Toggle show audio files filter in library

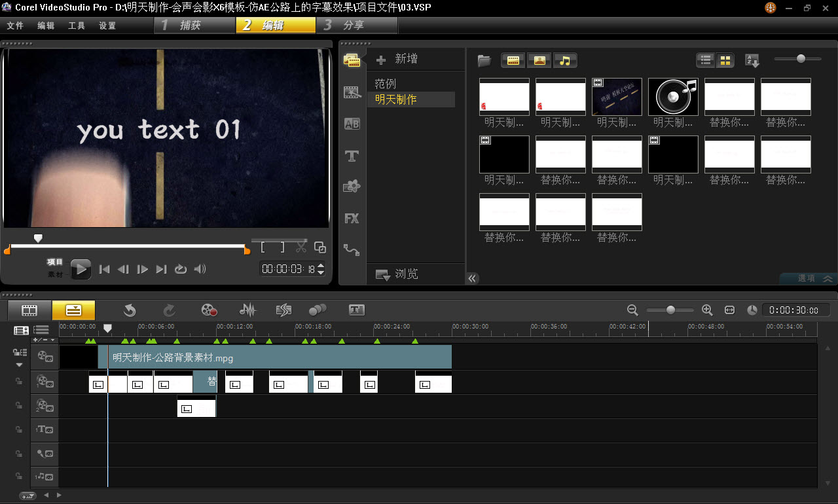565,61
